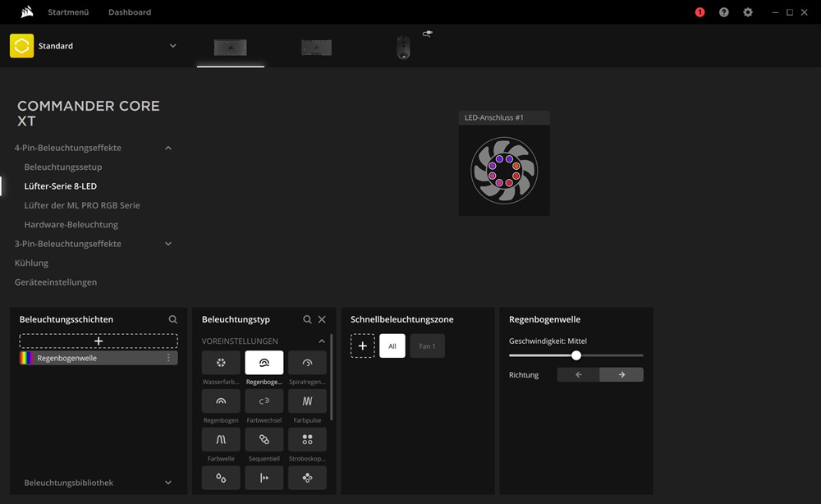The image size is (821, 504).
Task: Open the Regenbogenwelle layer options menu
Action: (x=169, y=358)
